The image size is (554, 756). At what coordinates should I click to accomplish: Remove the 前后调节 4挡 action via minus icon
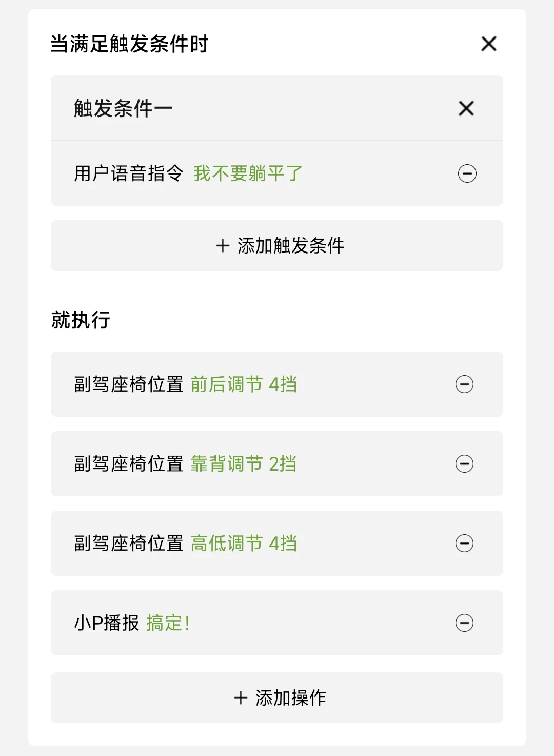pyautogui.click(x=464, y=384)
